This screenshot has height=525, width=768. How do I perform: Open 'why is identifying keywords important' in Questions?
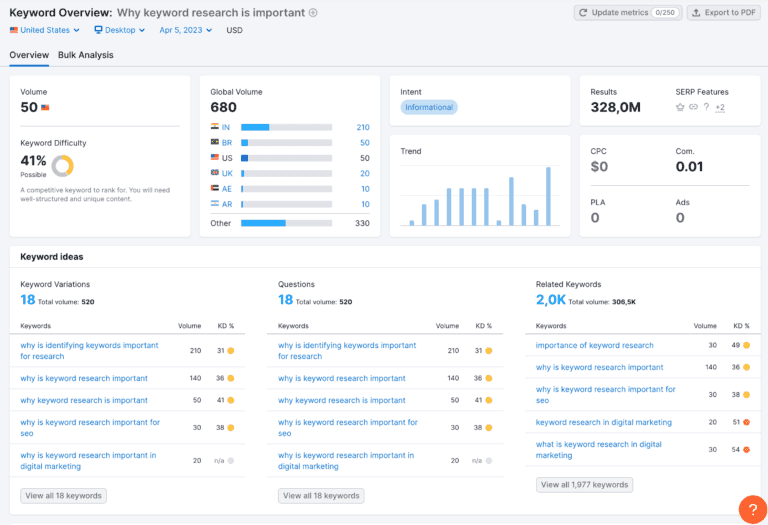click(x=347, y=351)
